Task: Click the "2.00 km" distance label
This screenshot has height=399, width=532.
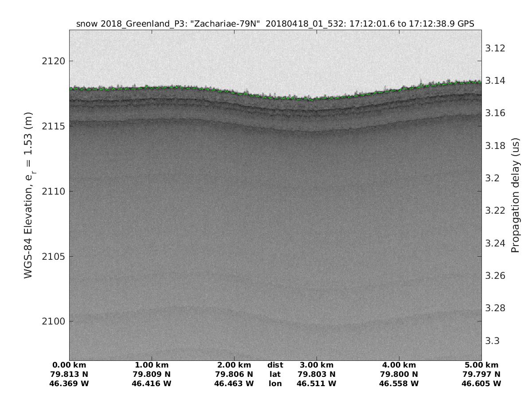Action: pos(235,365)
